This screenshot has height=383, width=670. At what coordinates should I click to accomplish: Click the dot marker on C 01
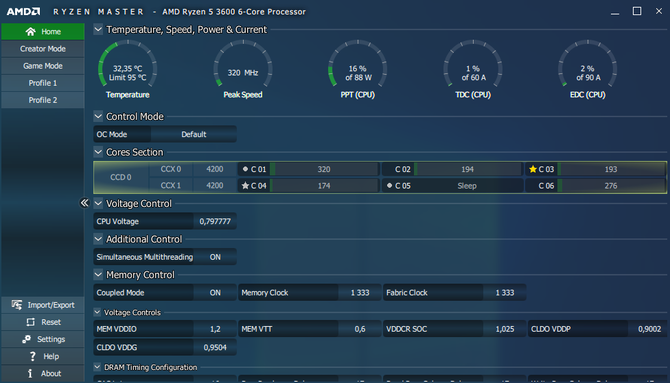[x=245, y=169]
